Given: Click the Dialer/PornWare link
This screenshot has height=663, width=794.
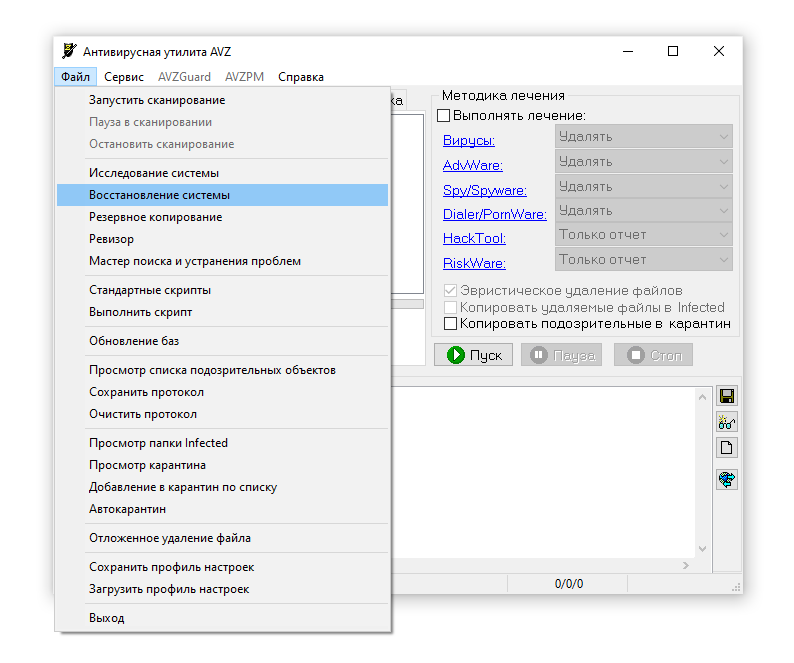Looking at the screenshot, I should (x=495, y=214).
